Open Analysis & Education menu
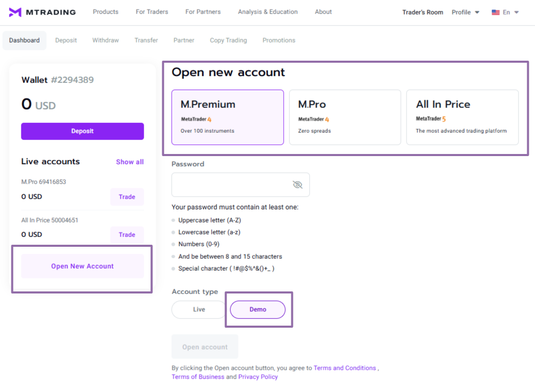The height and width of the screenshot is (392, 535). pos(268,12)
